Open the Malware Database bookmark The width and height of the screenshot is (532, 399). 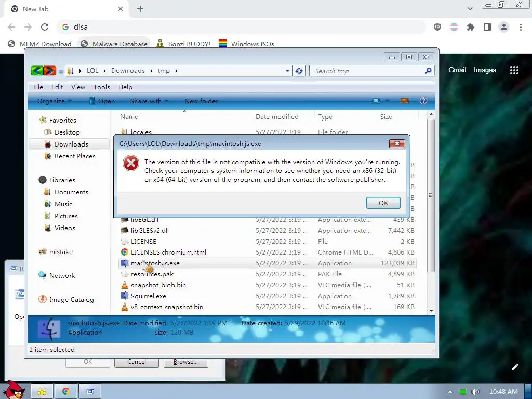point(114,44)
